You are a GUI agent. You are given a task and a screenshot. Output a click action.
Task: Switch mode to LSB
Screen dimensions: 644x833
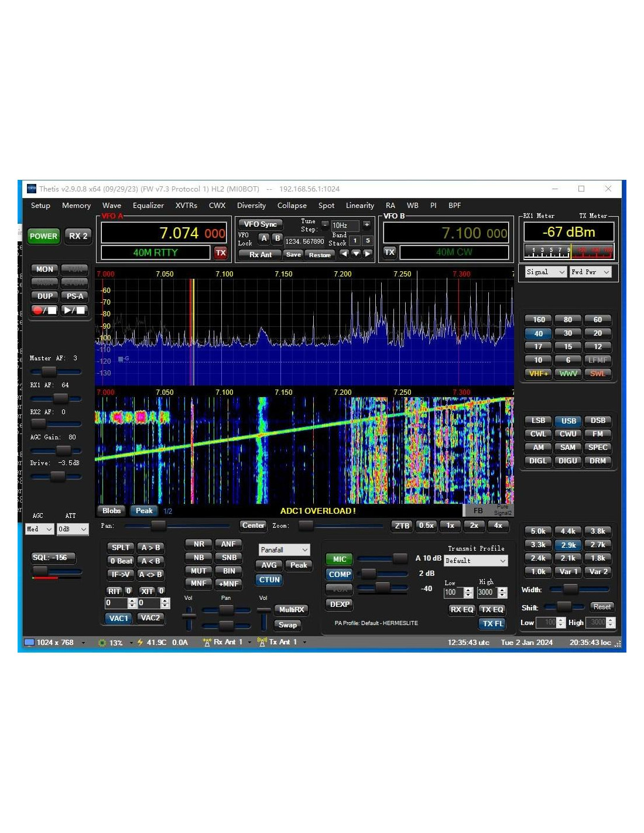point(538,421)
